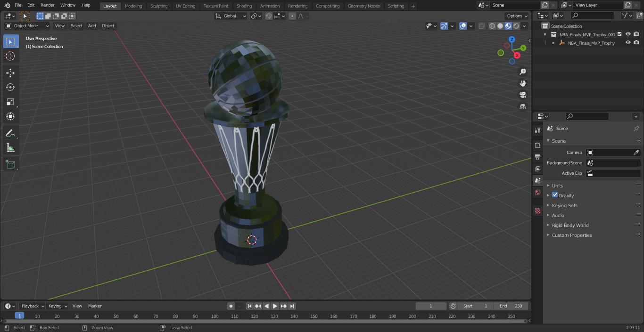Switch to solid viewport shading
644x332 pixels.
click(x=500, y=26)
